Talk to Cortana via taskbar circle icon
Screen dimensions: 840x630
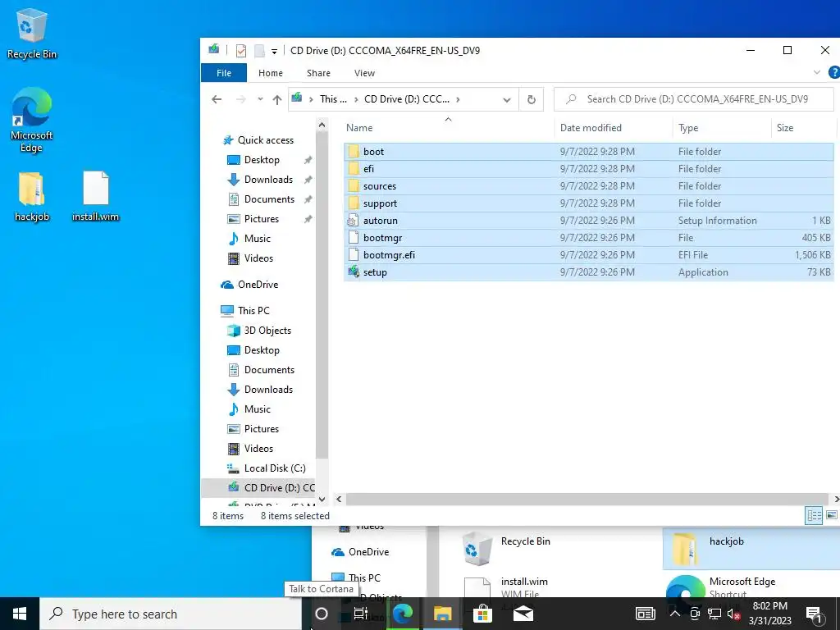(322, 614)
